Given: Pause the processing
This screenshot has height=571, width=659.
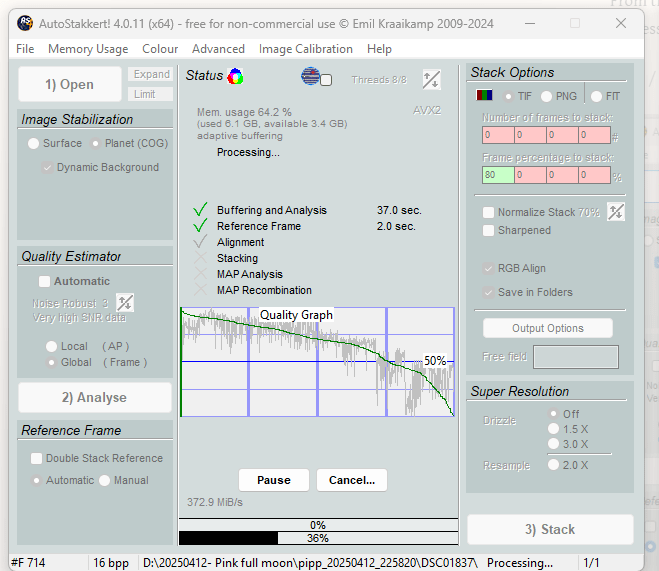Looking at the screenshot, I should pyautogui.click(x=273, y=480).
